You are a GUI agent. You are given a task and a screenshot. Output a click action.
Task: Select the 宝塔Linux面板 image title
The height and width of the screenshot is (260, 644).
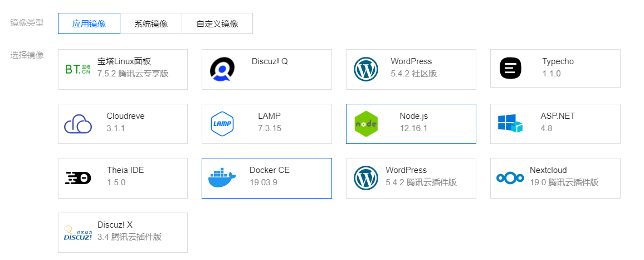point(124,61)
